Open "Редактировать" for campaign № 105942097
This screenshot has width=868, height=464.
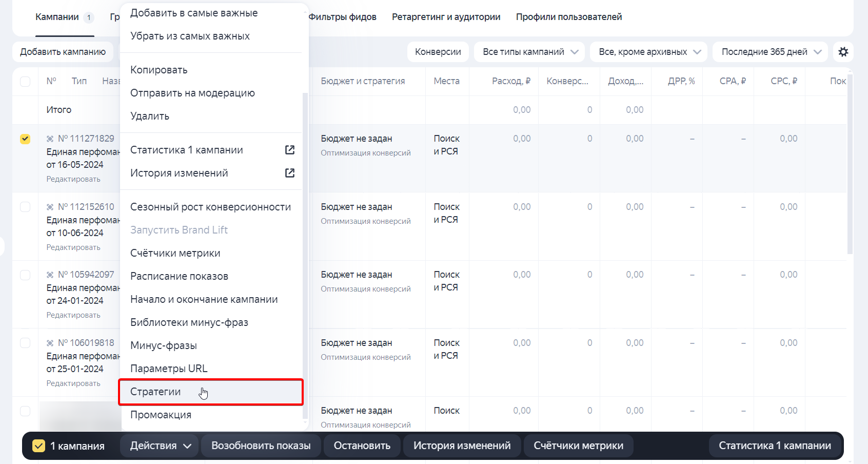(73, 315)
